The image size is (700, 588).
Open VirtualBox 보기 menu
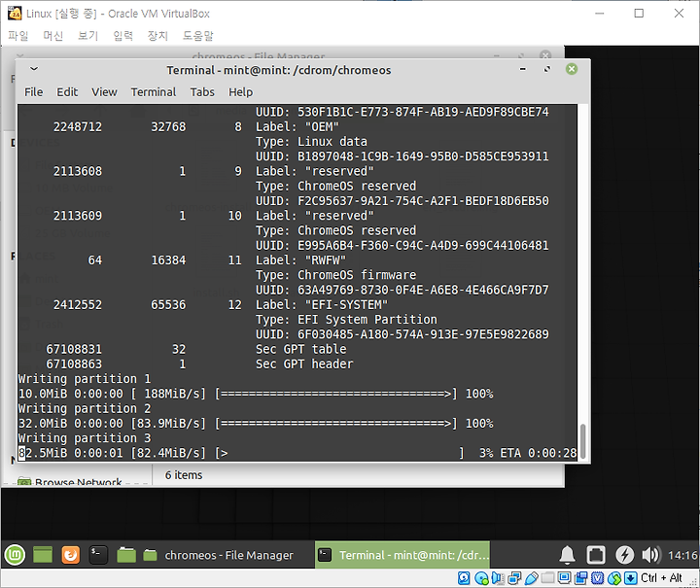click(87, 35)
